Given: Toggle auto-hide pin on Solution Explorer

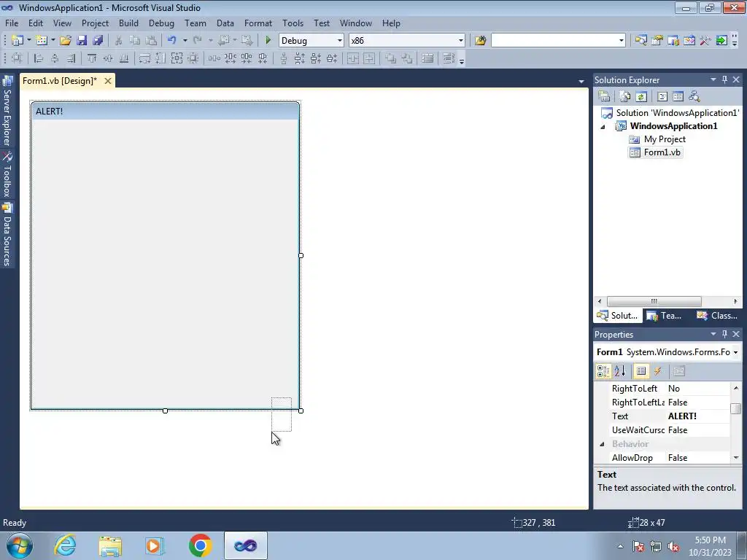Looking at the screenshot, I should (724, 79).
